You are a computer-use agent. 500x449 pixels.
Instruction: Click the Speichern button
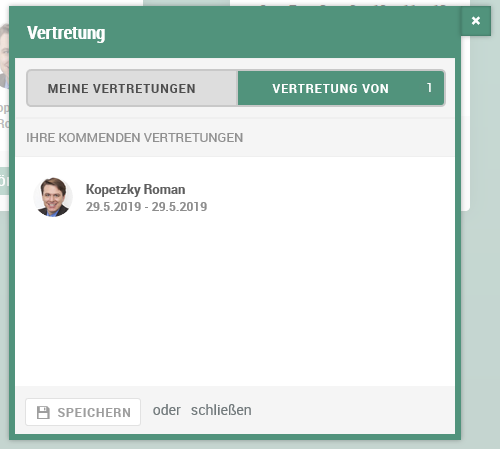point(83,412)
